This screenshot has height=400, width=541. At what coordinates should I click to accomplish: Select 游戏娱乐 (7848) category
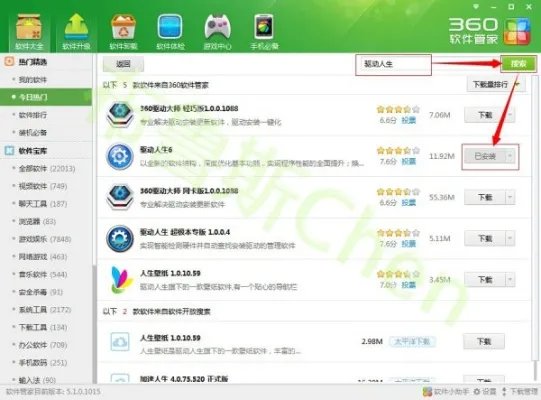click(x=46, y=239)
